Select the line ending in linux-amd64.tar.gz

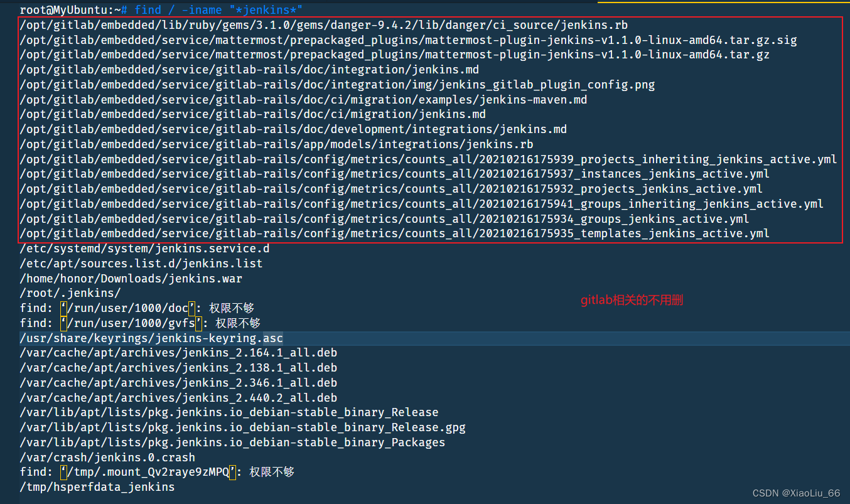coord(395,55)
